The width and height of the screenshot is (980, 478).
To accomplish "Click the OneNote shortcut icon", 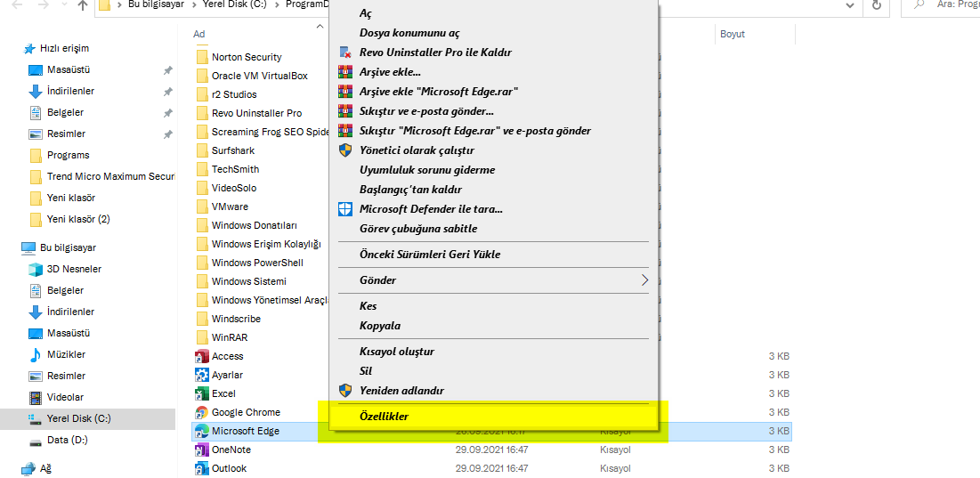I will [x=201, y=450].
